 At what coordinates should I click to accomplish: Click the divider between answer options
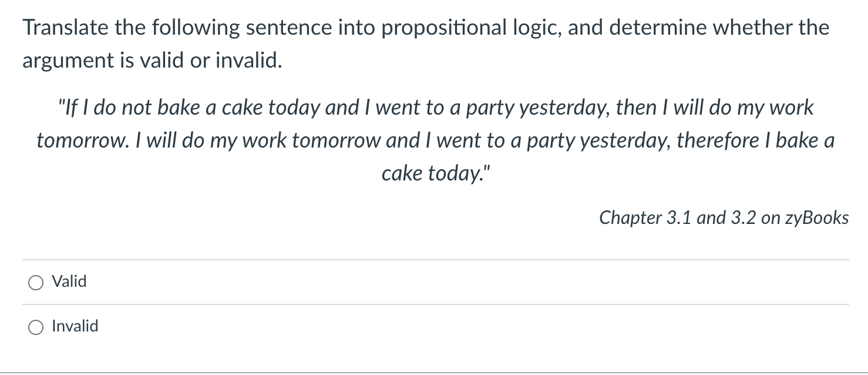[435, 304]
